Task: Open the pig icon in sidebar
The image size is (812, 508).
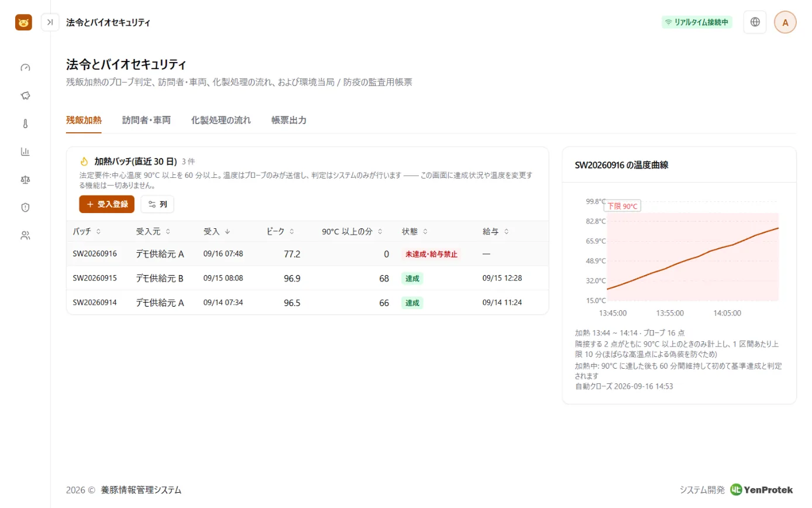Action: click(x=25, y=95)
